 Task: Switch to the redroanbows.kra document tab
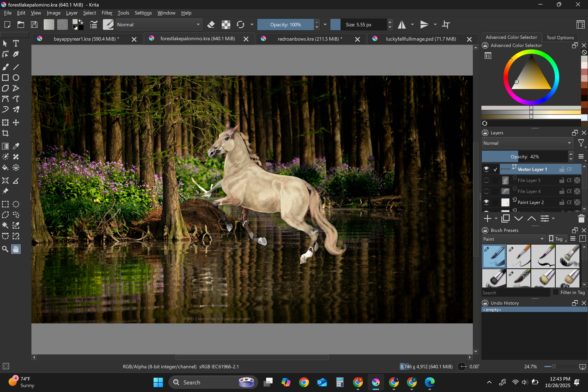pos(310,39)
